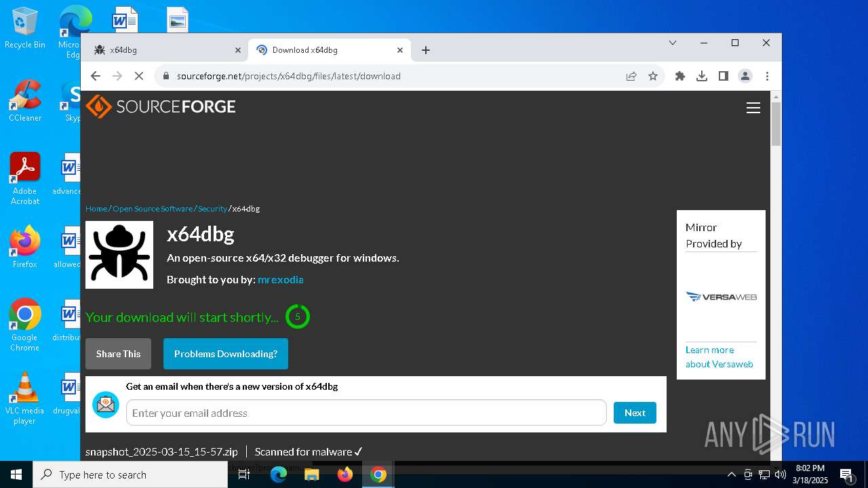This screenshot has width=868, height=488.
Task: Open the Firefox desktop icon
Action: (25, 247)
